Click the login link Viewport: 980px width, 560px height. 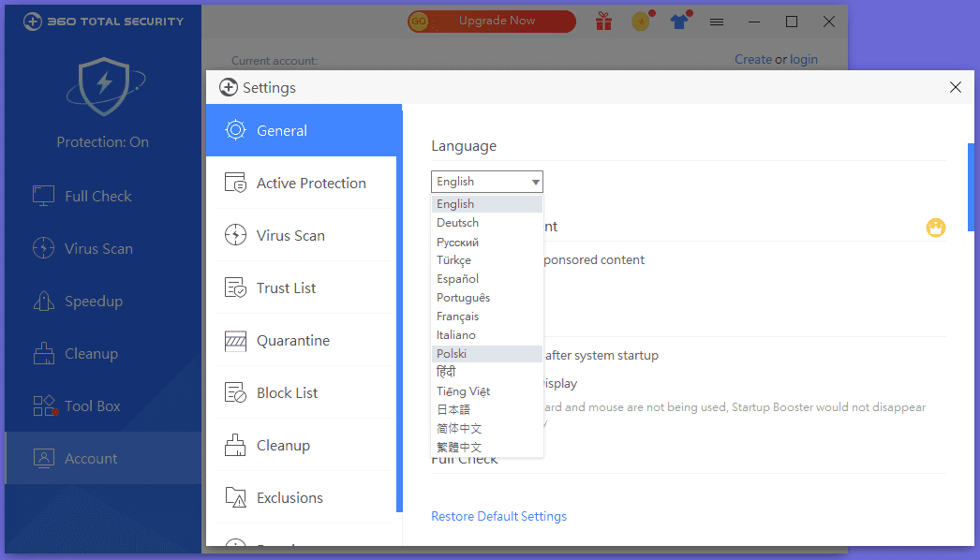(x=804, y=59)
